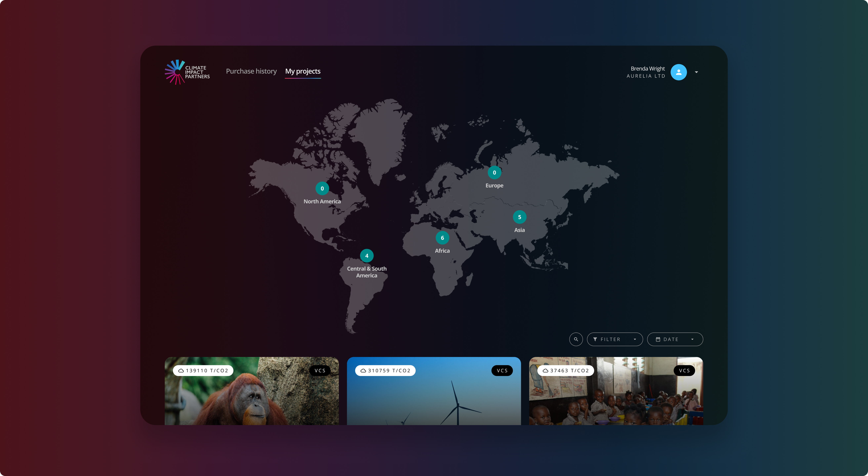Click the Europe marker showing 0

[x=494, y=173]
